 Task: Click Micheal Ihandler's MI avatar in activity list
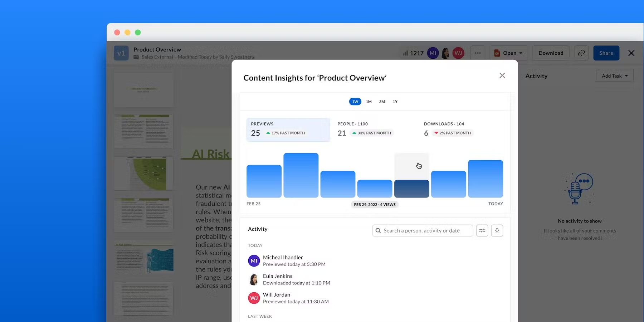pos(254,261)
